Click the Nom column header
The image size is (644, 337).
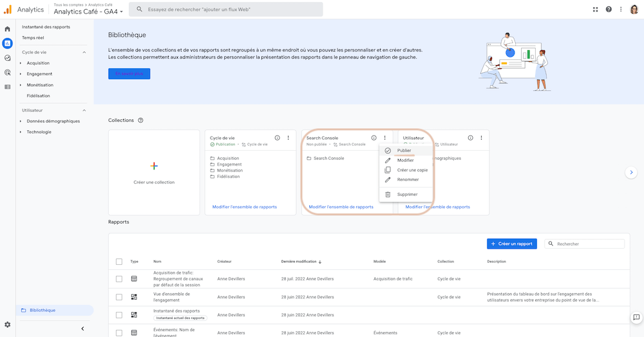coord(157,262)
